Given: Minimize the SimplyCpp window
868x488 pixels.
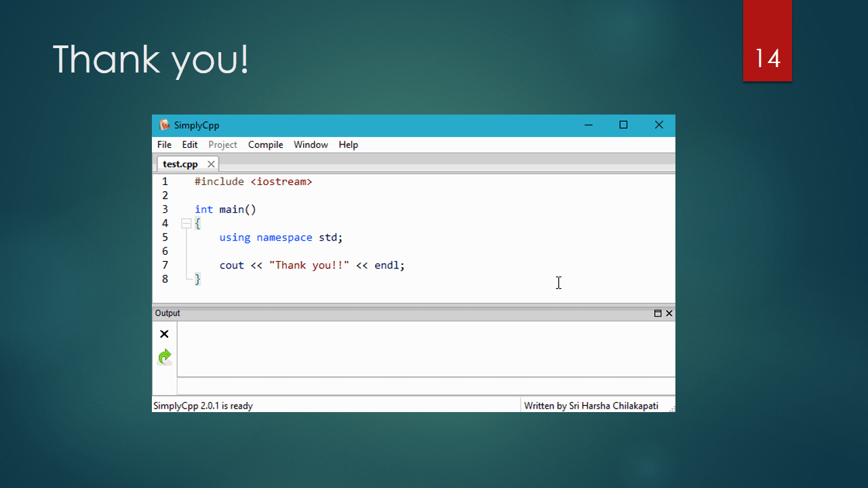Looking at the screenshot, I should pos(588,125).
